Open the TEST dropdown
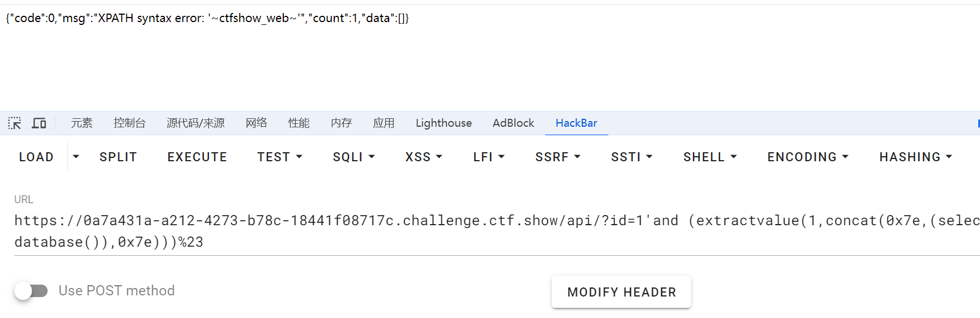This screenshot has height=318, width=980. pos(279,157)
